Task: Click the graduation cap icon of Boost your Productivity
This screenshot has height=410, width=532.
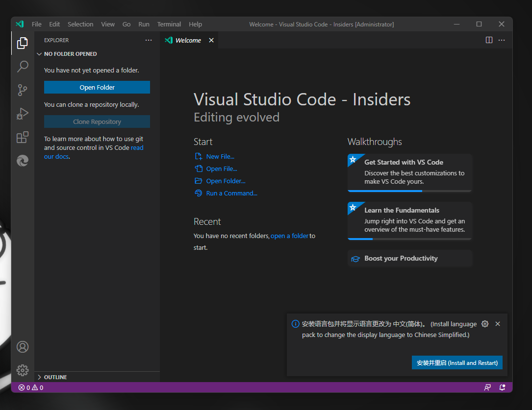Action: coord(355,259)
